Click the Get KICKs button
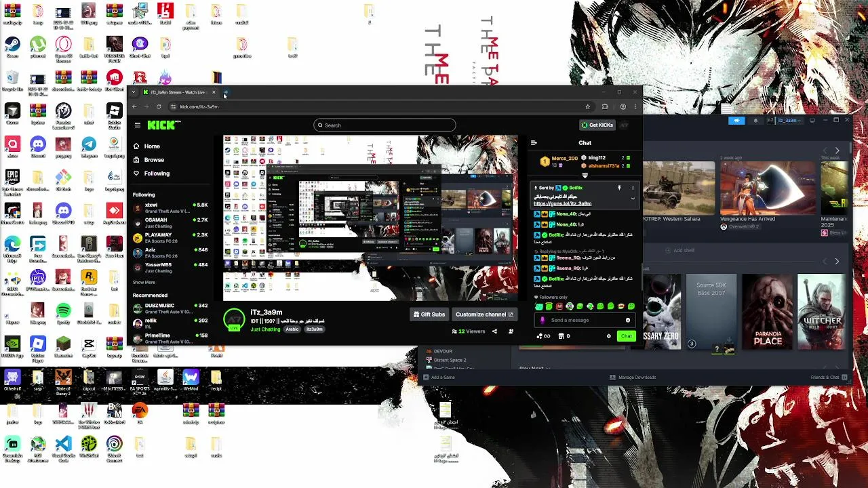The image size is (868, 488). 597,125
